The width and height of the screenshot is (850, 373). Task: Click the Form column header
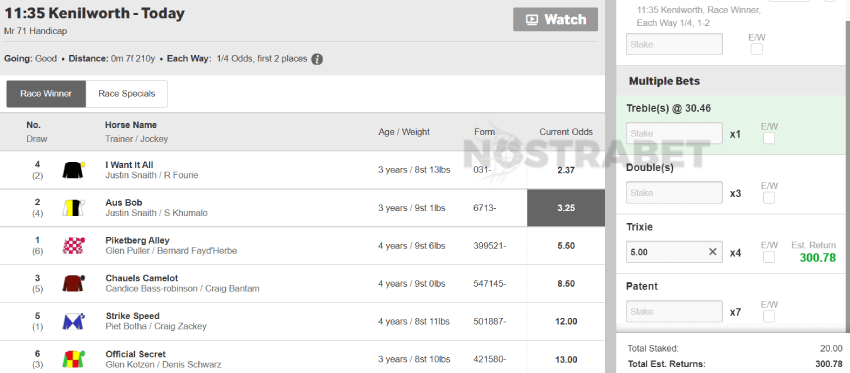pyautogui.click(x=484, y=132)
